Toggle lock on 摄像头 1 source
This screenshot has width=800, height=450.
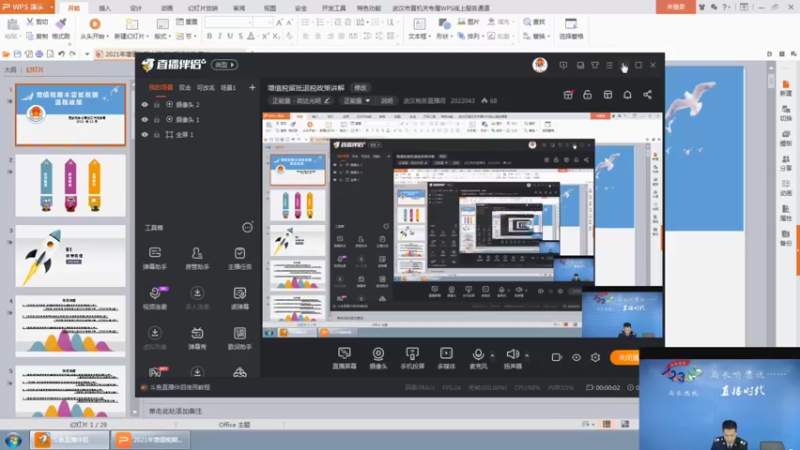pos(157,119)
